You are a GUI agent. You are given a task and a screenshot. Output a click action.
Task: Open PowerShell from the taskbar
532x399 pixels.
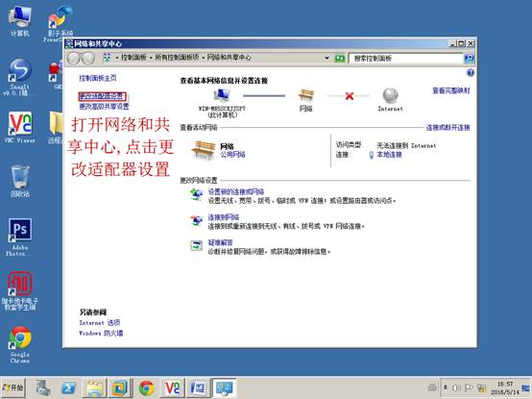click(69, 387)
